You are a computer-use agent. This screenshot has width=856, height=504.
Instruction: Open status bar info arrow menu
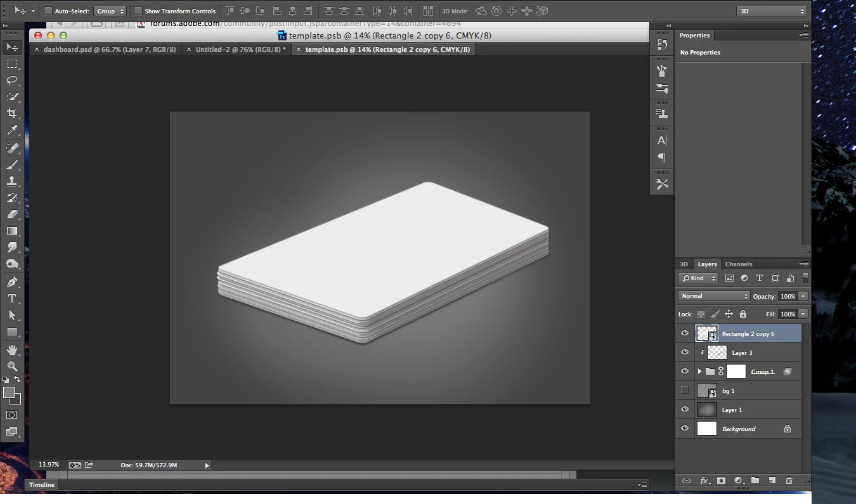[x=207, y=465]
